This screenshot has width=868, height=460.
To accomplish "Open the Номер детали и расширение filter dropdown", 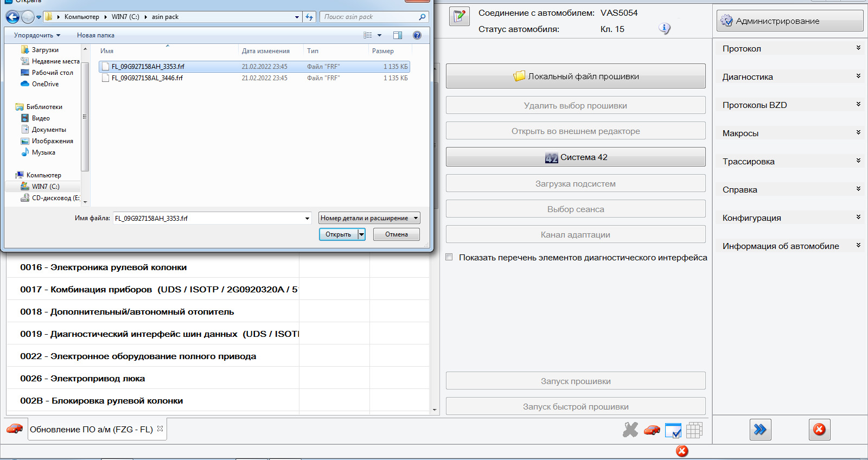I will [x=369, y=218].
